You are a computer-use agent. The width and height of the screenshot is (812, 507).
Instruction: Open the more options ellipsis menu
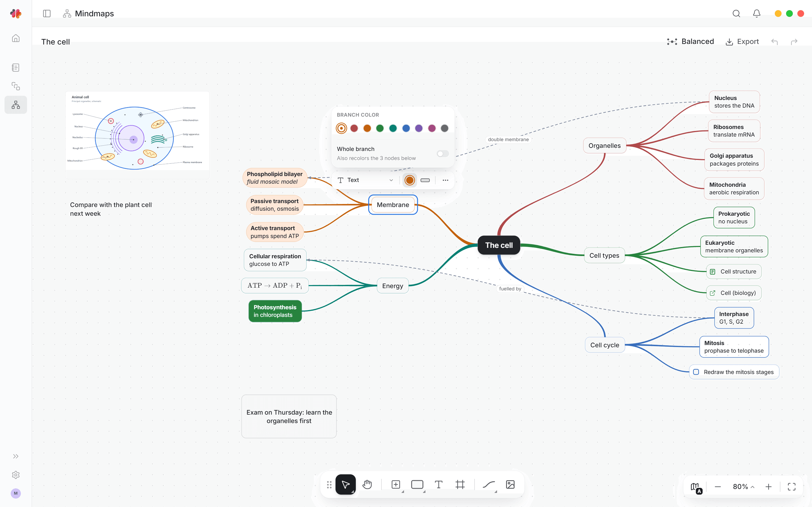445,180
